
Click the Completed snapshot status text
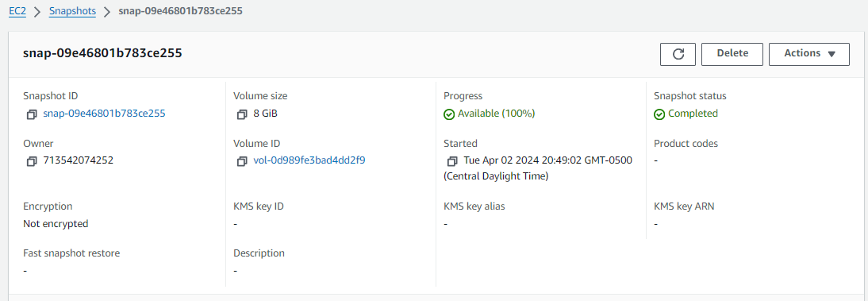tap(693, 114)
